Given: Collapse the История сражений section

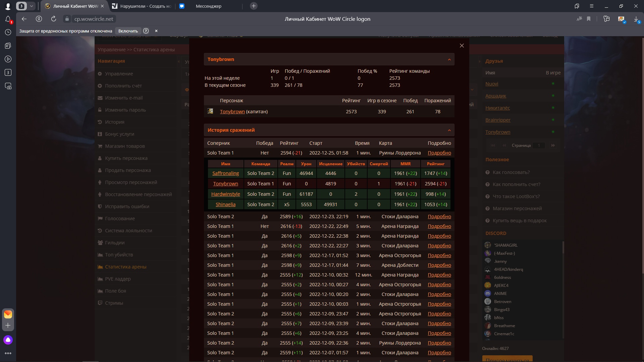Looking at the screenshot, I should coord(449,130).
